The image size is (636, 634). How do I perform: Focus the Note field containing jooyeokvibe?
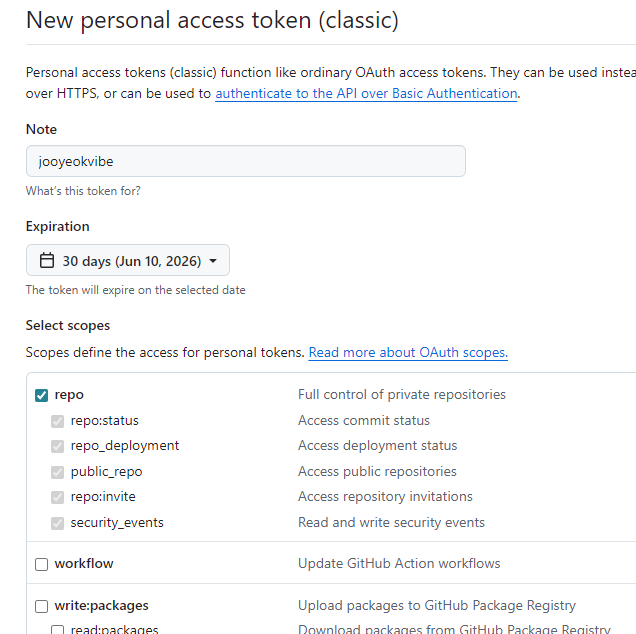[246, 161]
